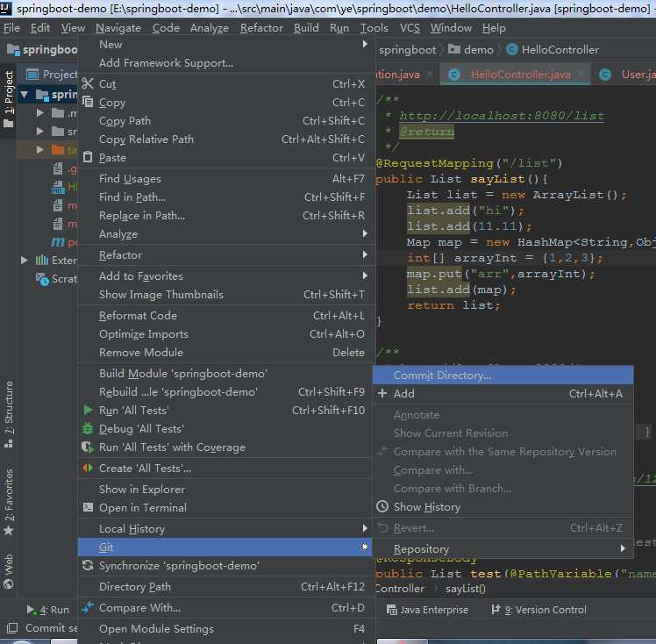
Task: Open the Refactor submenu in context menu
Action: tap(225, 254)
